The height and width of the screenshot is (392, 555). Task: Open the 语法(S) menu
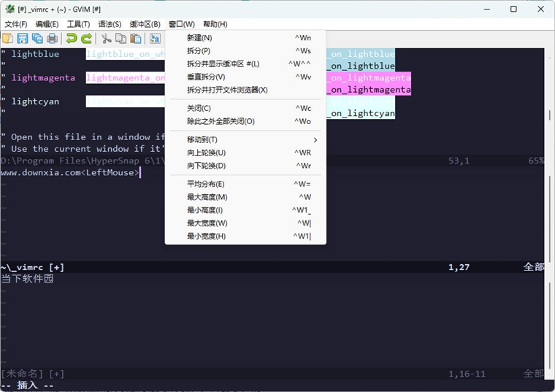(110, 24)
